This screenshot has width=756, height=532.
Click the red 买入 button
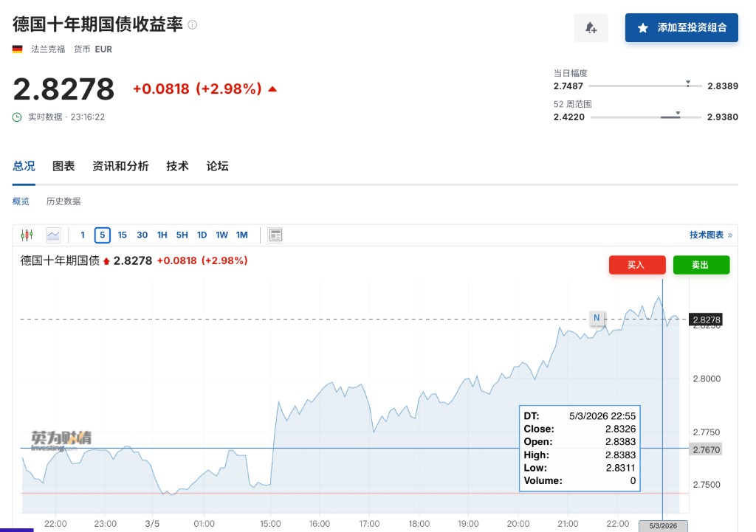636,265
